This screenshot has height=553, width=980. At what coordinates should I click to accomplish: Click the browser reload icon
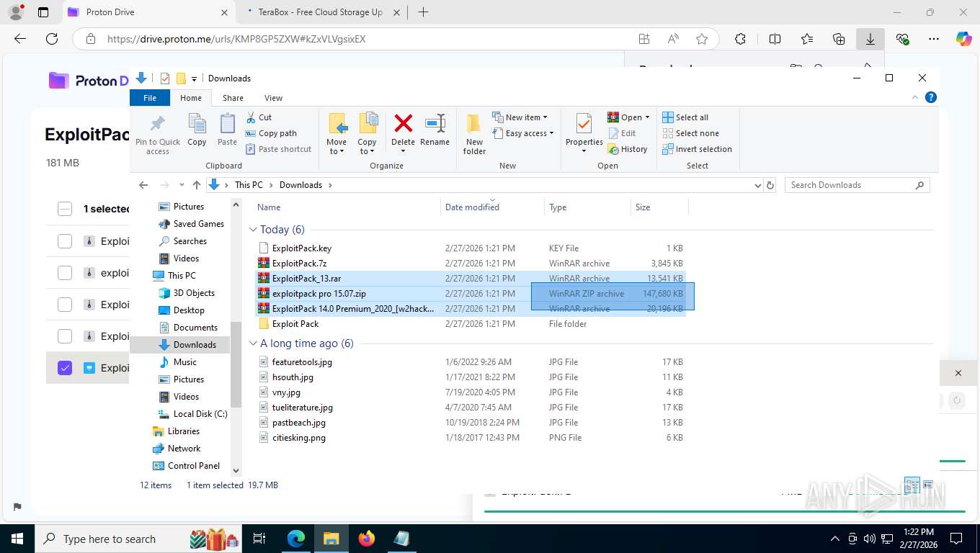tap(52, 39)
